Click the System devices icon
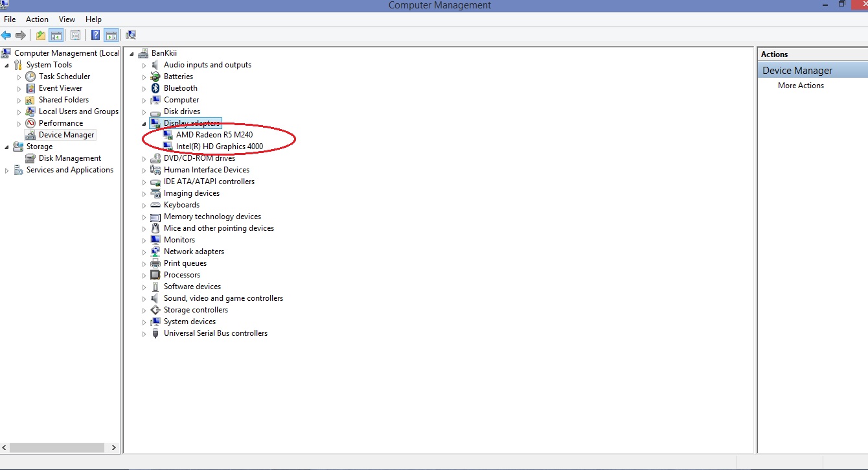 click(155, 322)
